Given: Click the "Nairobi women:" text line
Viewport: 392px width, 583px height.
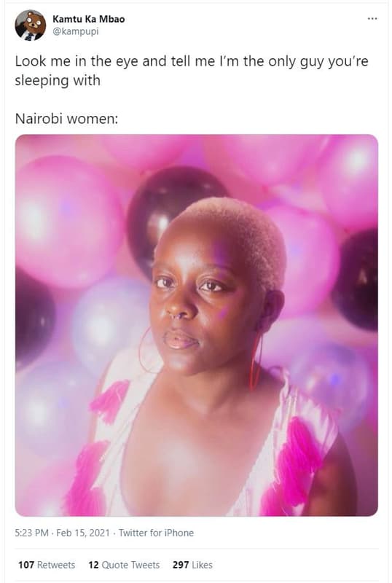Looking at the screenshot, I should coord(66,119).
